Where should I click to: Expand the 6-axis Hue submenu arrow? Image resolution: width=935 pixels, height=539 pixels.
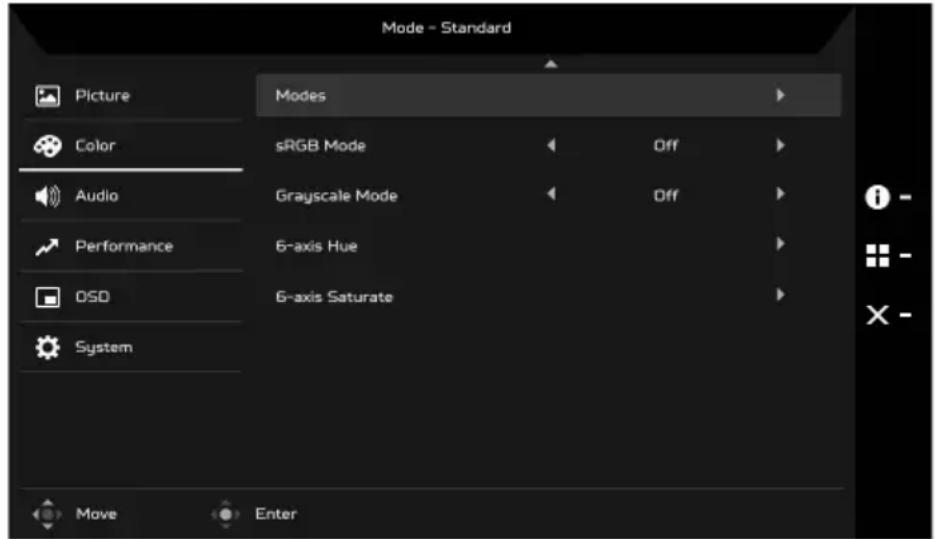pos(781,243)
